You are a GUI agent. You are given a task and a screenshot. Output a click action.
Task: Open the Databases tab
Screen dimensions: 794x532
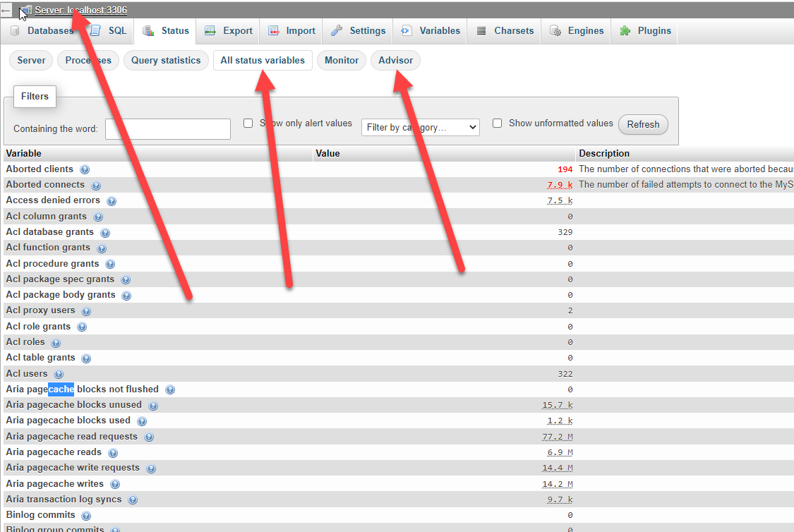(x=42, y=31)
